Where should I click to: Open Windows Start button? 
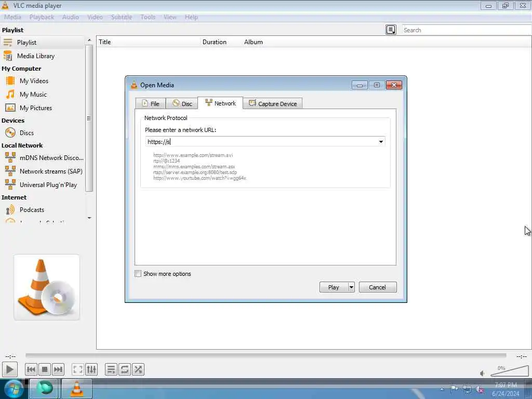point(14,389)
